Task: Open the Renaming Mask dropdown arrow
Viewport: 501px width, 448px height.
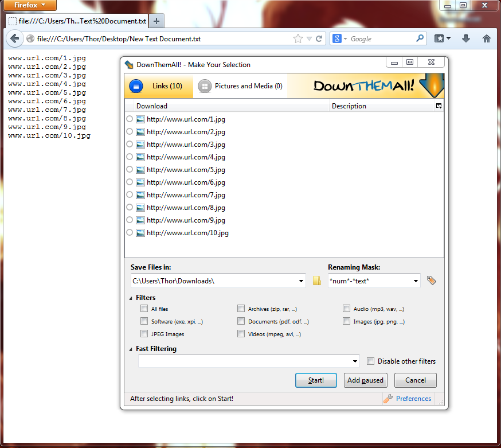Action: click(416, 281)
